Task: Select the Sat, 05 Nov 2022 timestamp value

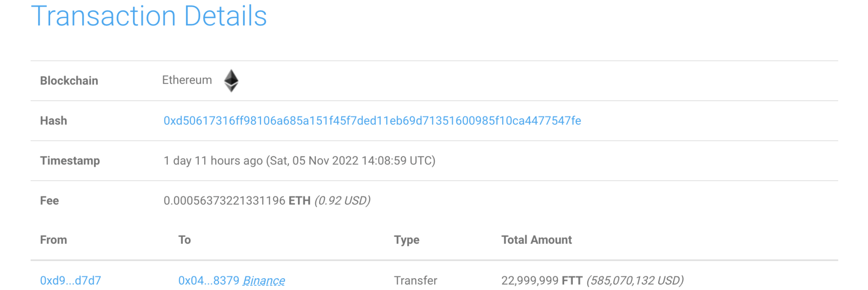Action: [x=350, y=160]
